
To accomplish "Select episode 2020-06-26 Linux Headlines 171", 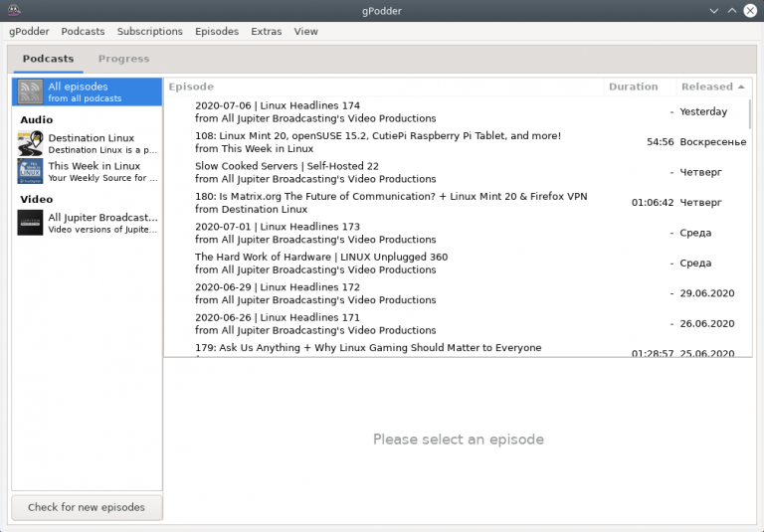I will [x=458, y=323].
